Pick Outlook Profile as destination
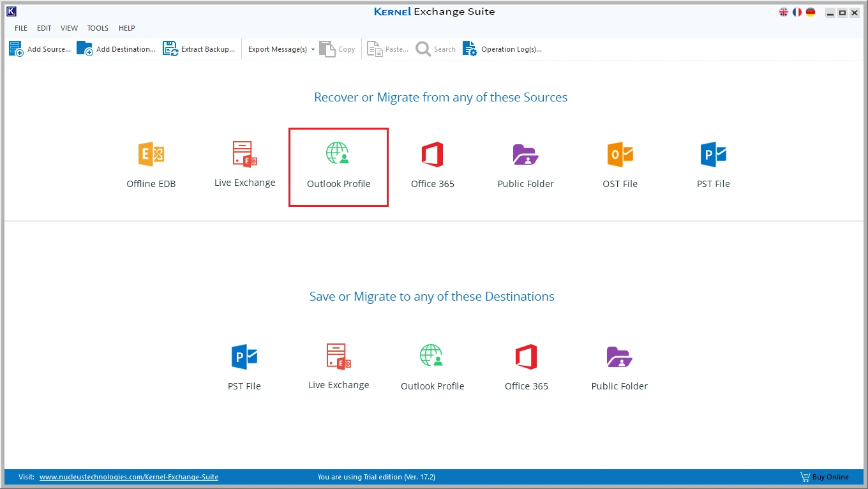This screenshot has height=489, width=868. [x=433, y=368]
